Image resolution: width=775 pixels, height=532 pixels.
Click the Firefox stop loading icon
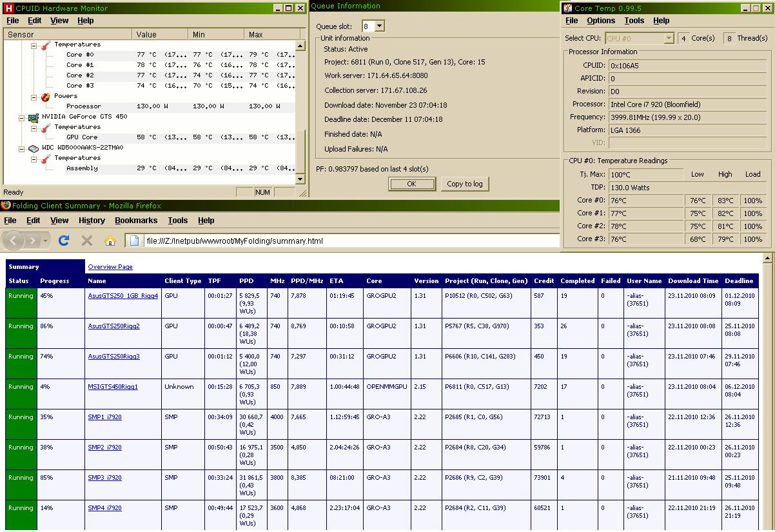(87, 241)
